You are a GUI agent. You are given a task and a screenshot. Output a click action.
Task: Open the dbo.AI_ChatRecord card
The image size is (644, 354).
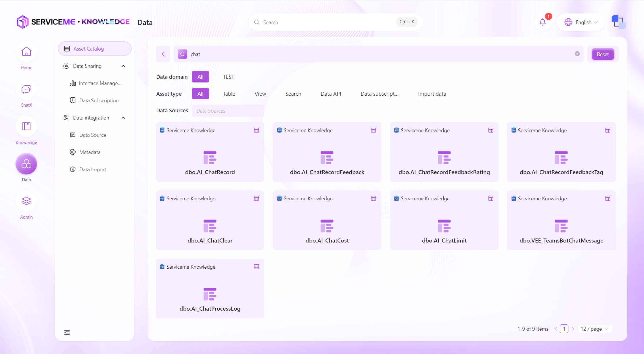[x=210, y=152]
